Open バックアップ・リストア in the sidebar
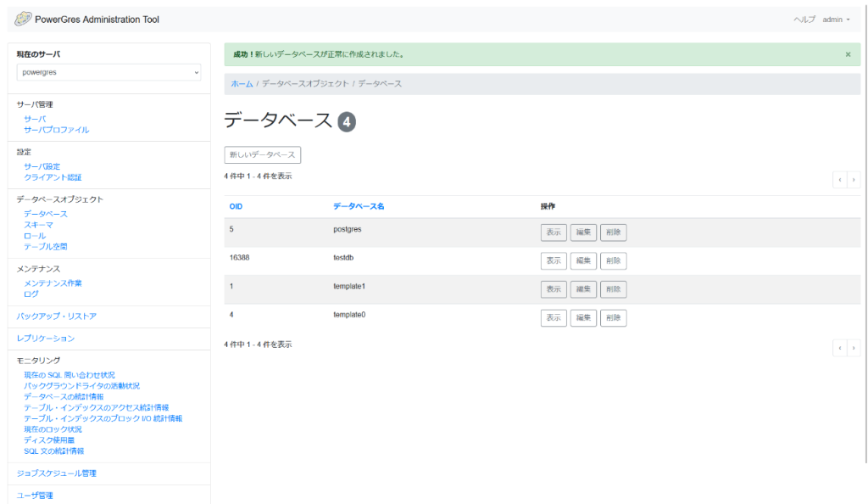This screenshot has width=868, height=504. 57,316
